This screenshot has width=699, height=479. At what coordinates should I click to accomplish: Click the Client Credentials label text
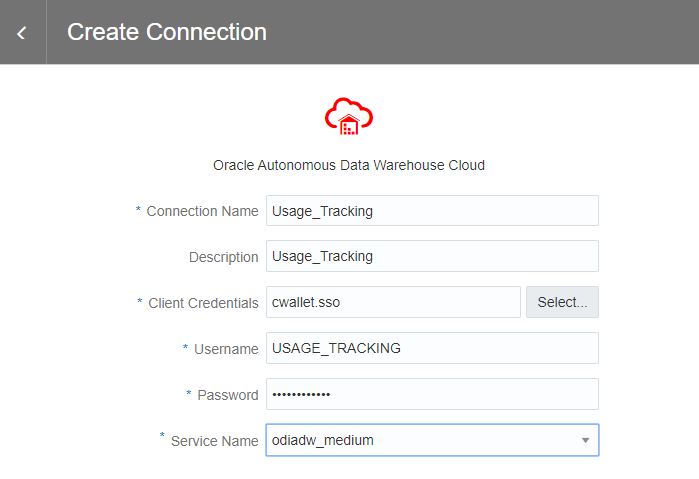click(x=203, y=303)
